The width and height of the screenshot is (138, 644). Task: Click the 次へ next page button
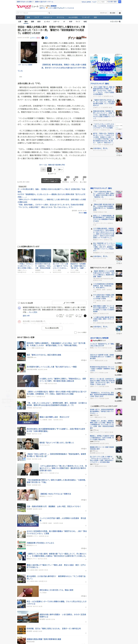point(61,169)
